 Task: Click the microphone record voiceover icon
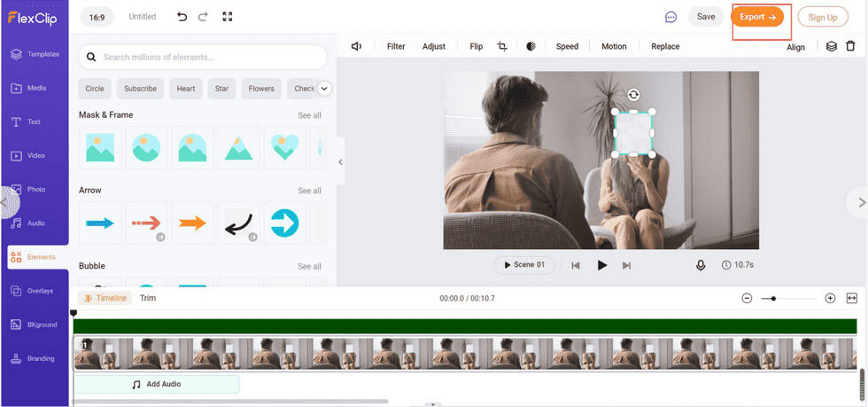[701, 266]
